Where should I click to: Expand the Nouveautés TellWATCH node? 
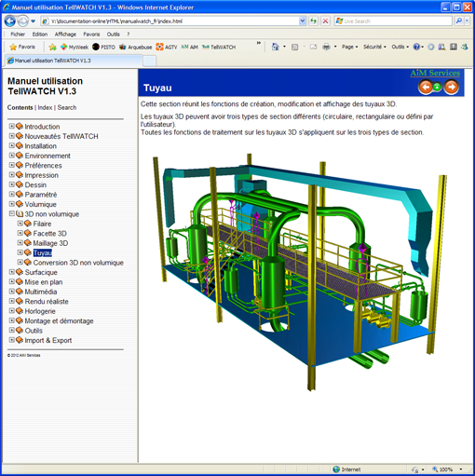(11, 136)
